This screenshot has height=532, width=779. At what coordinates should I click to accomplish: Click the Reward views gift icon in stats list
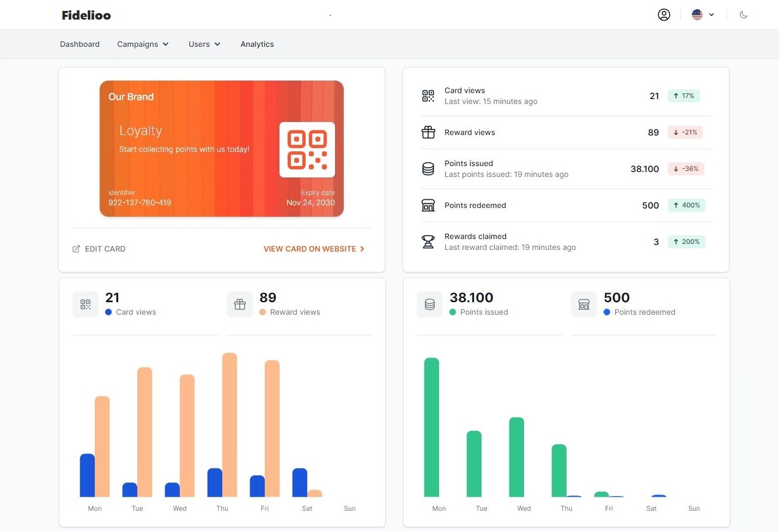coord(428,132)
